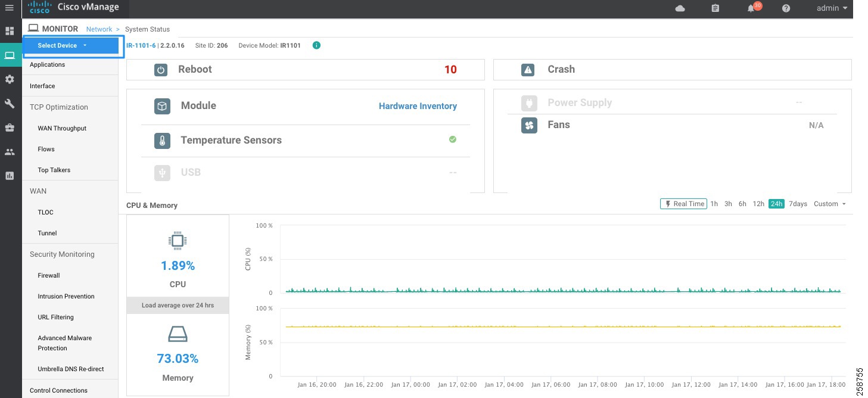This screenshot has height=398, width=868.
Task: Select the Monitor laptop icon in rail
Action: click(x=10, y=55)
